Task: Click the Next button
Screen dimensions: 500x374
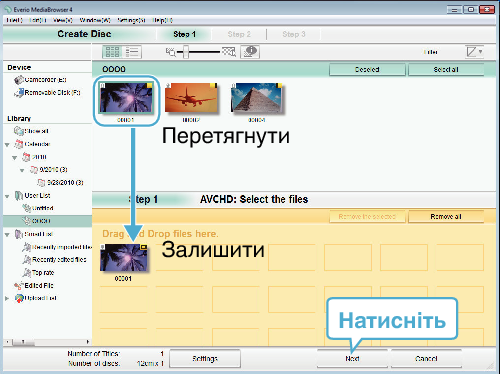Action: pyautogui.click(x=352, y=359)
